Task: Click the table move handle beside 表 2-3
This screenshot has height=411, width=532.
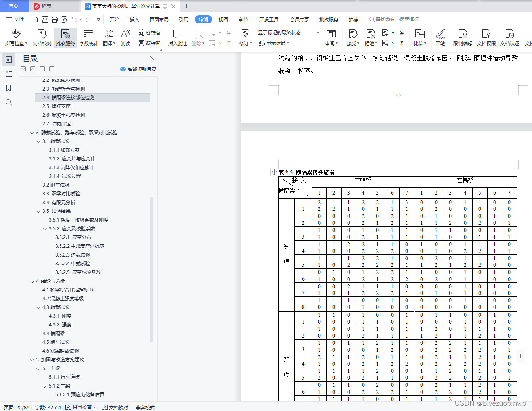Action: (x=274, y=172)
